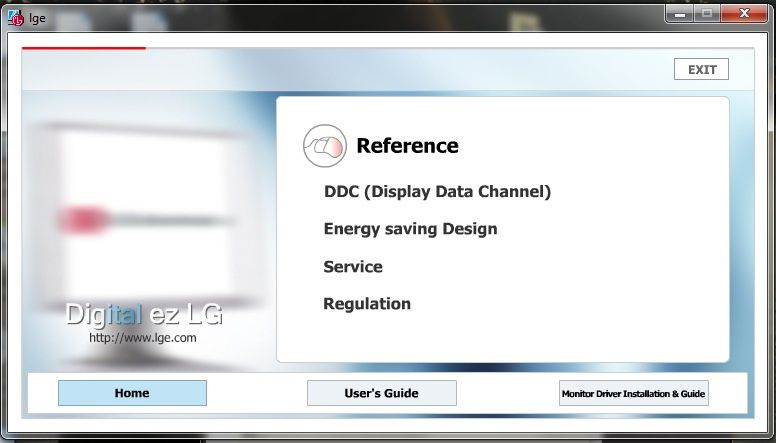Screen dimensions: 776x443
Task: Click the Reference heading text
Action: pos(407,146)
